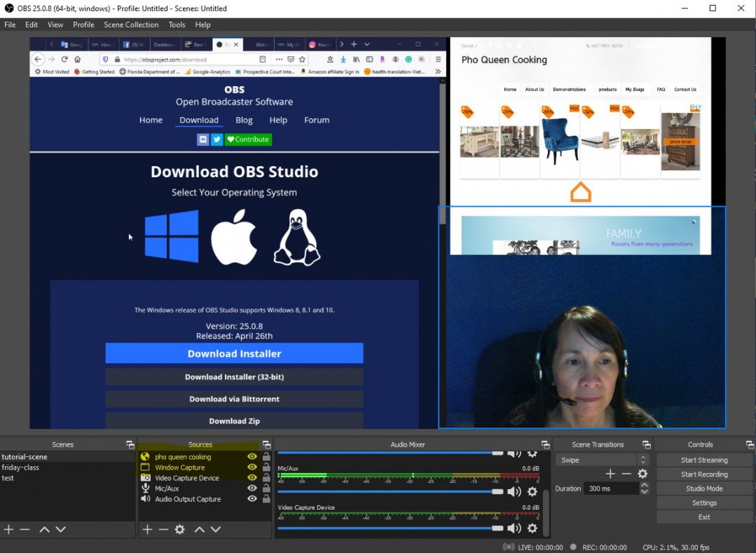Lock the Window Capture source
756x553 pixels.
pyautogui.click(x=266, y=467)
